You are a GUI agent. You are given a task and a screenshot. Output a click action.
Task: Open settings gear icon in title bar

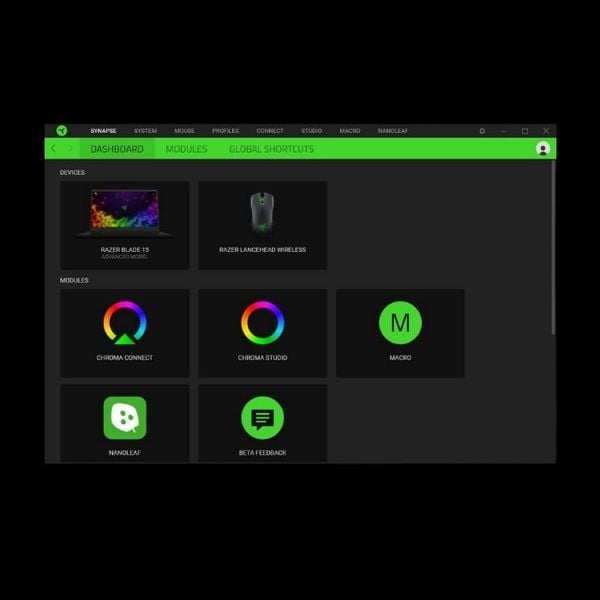click(x=482, y=131)
